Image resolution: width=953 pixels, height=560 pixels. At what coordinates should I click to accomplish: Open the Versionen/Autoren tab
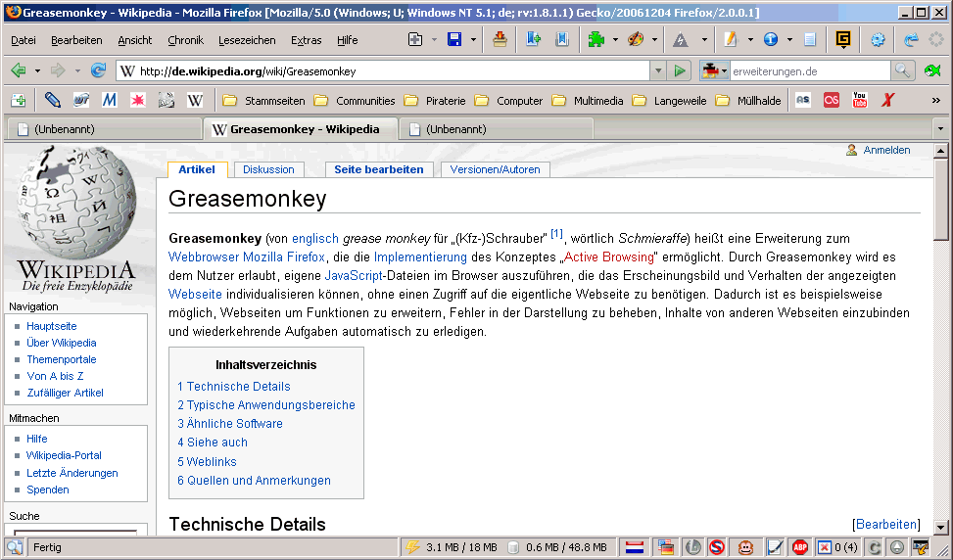point(495,169)
